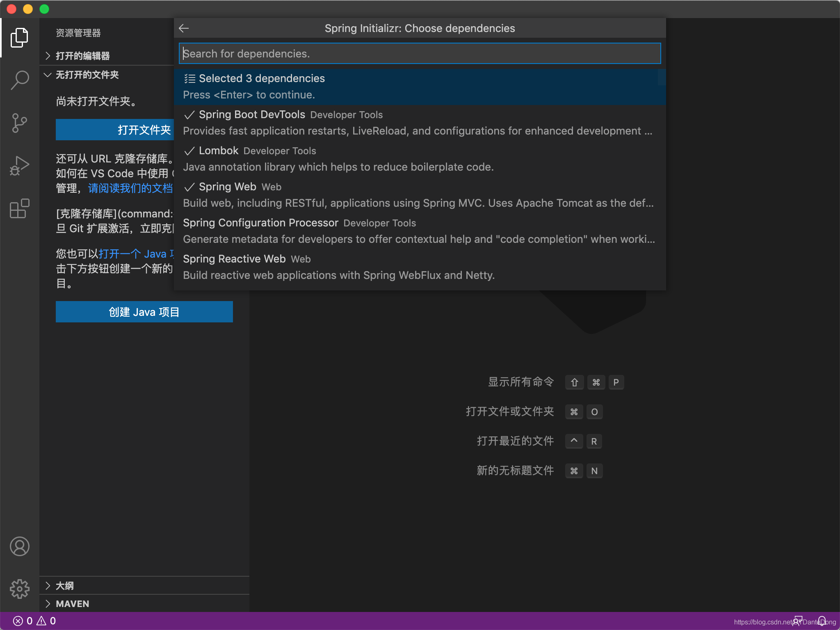Open the Explorer view icon
840x630 pixels.
pos(19,38)
